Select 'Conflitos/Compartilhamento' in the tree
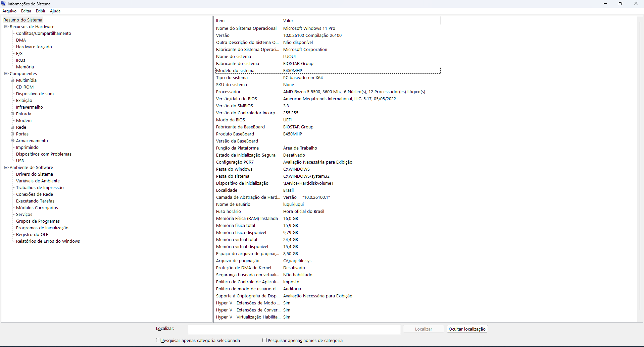Screen dimensions: 644x347 click(x=44, y=34)
